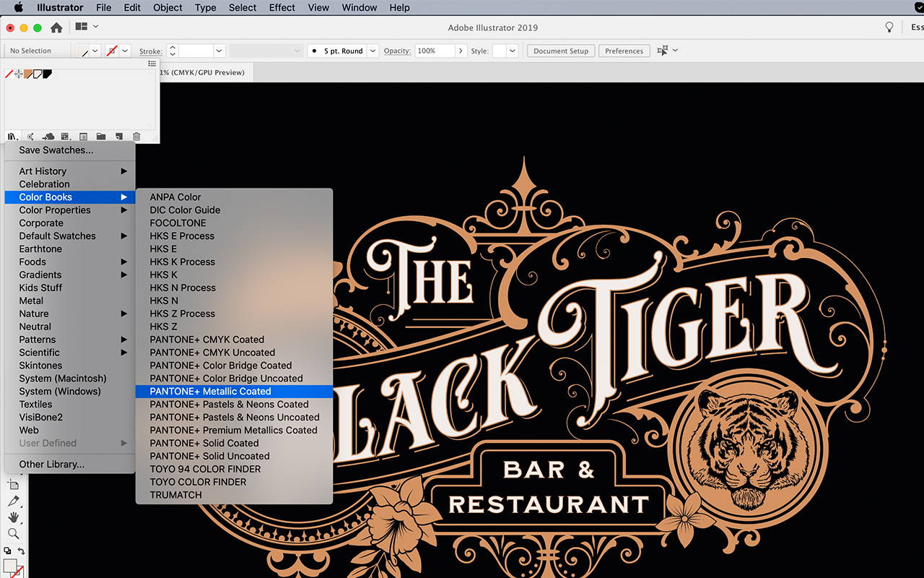Click the Opacity 100% input field

pyautogui.click(x=435, y=51)
